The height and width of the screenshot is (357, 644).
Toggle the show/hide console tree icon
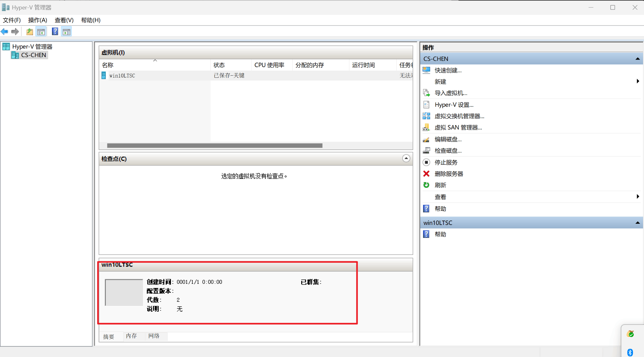tap(41, 32)
